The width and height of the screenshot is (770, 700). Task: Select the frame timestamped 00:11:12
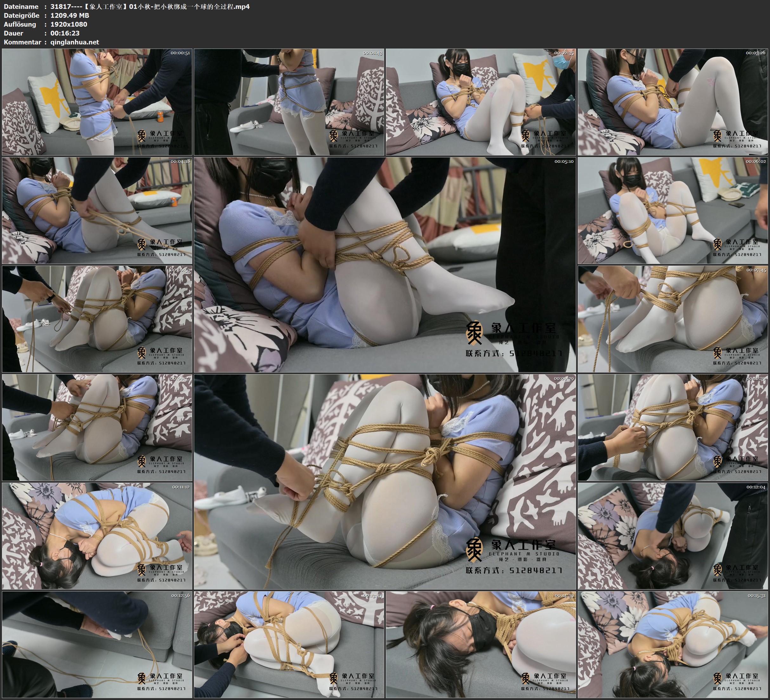[97, 536]
